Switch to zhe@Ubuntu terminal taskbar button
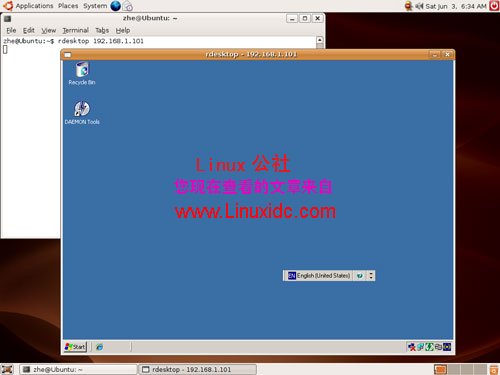This screenshot has width=500, height=375. (x=78, y=369)
